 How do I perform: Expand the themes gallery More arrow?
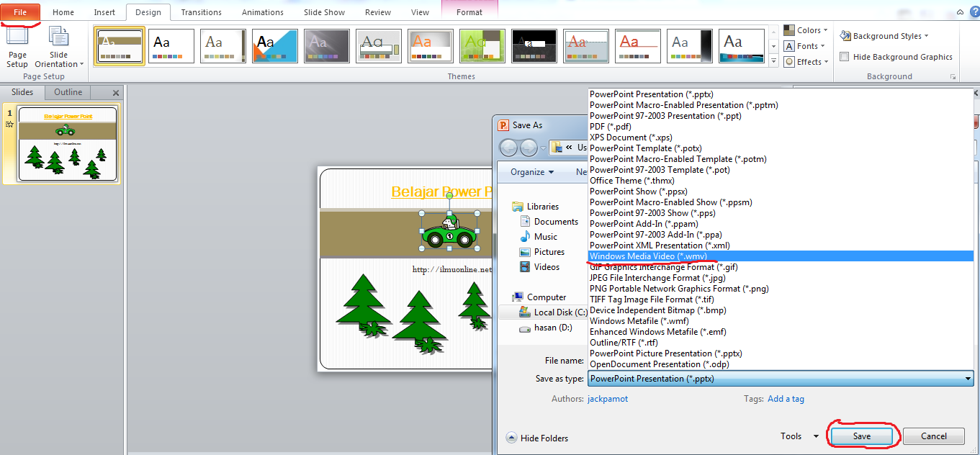[774, 63]
